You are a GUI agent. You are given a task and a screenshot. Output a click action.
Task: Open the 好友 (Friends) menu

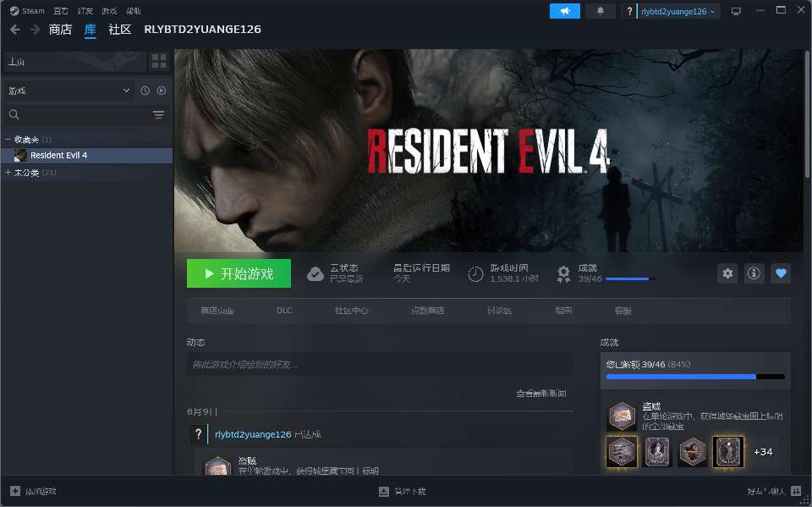85,10
